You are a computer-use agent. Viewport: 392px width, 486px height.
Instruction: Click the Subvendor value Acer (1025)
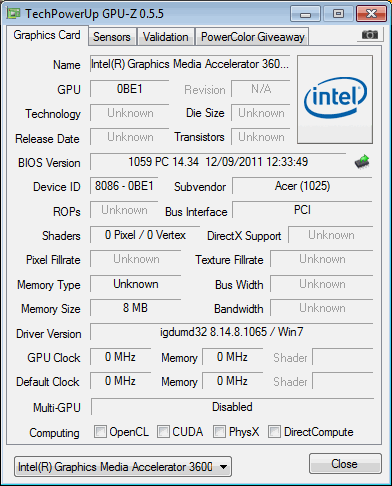[302, 186]
